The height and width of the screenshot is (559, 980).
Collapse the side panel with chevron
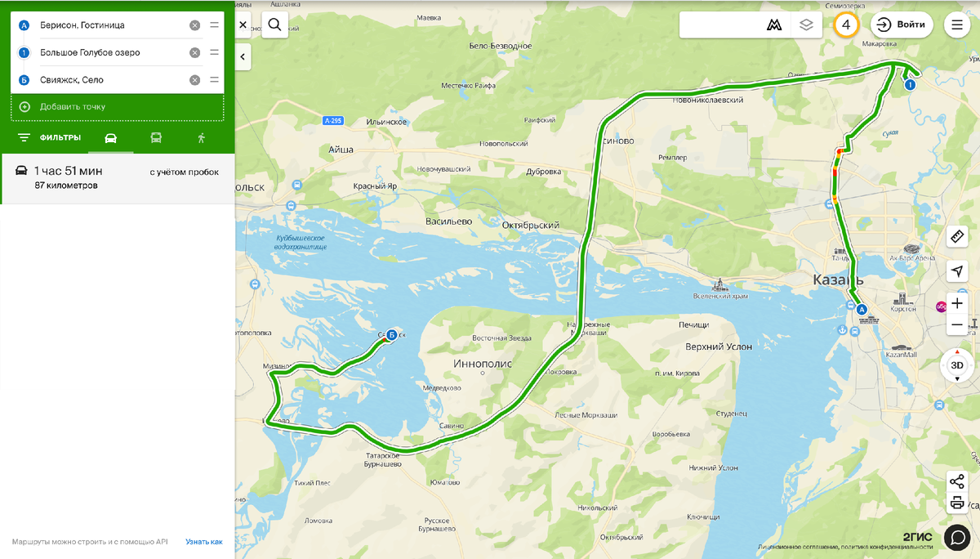[243, 57]
